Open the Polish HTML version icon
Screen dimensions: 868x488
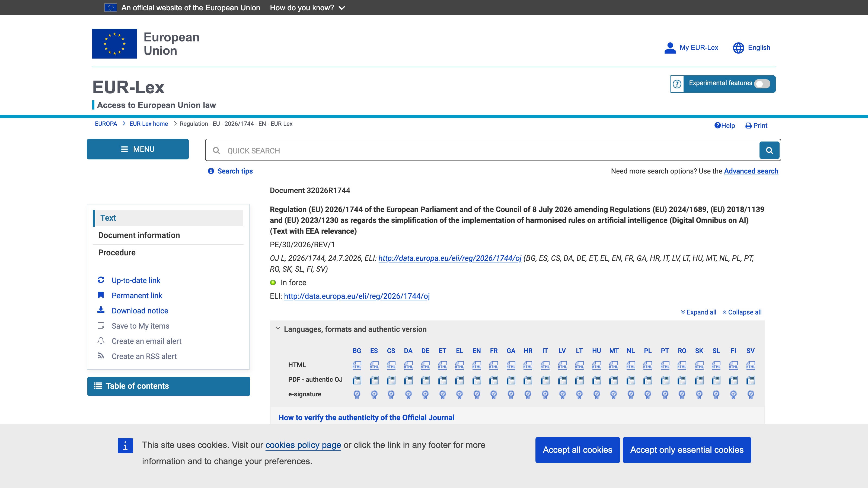(x=648, y=365)
